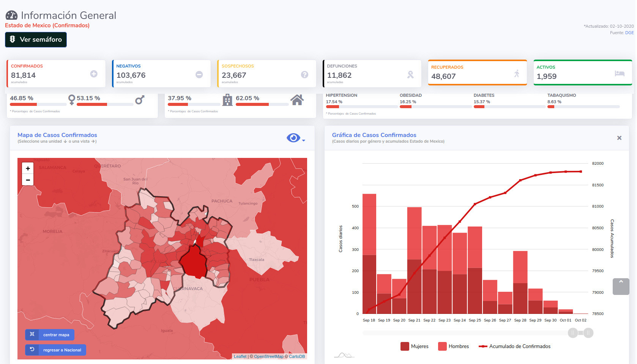Click the Sep 21 bar in the chart
637x364 pixels.
pos(414,260)
